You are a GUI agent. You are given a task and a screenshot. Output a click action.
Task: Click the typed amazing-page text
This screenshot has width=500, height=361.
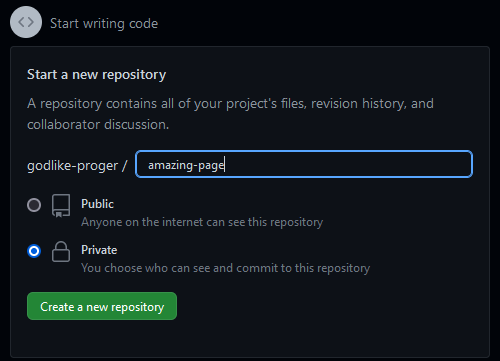click(186, 165)
